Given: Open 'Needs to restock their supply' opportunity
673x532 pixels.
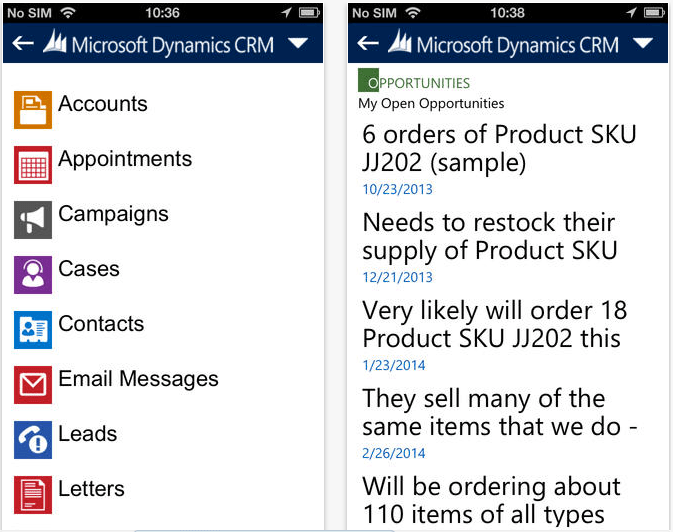Looking at the screenshot, I should pyautogui.click(x=490, y=237).
